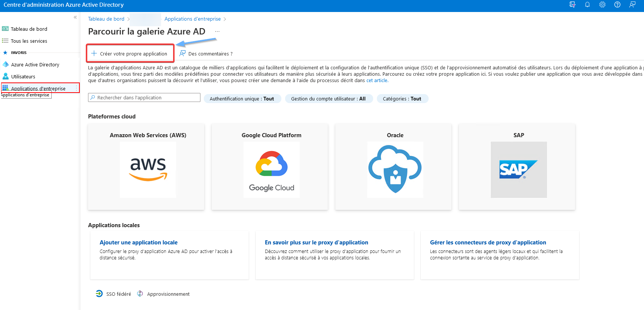Open Authentification unique filter

242,99
